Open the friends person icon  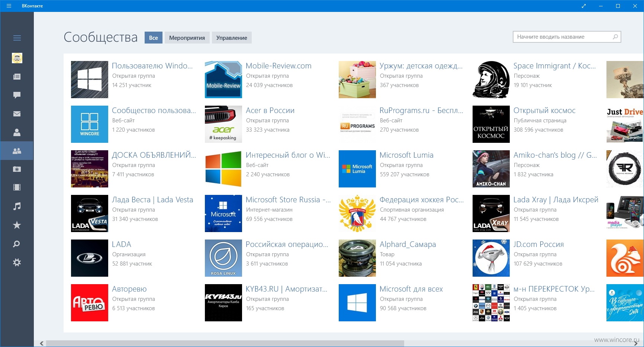17,132
